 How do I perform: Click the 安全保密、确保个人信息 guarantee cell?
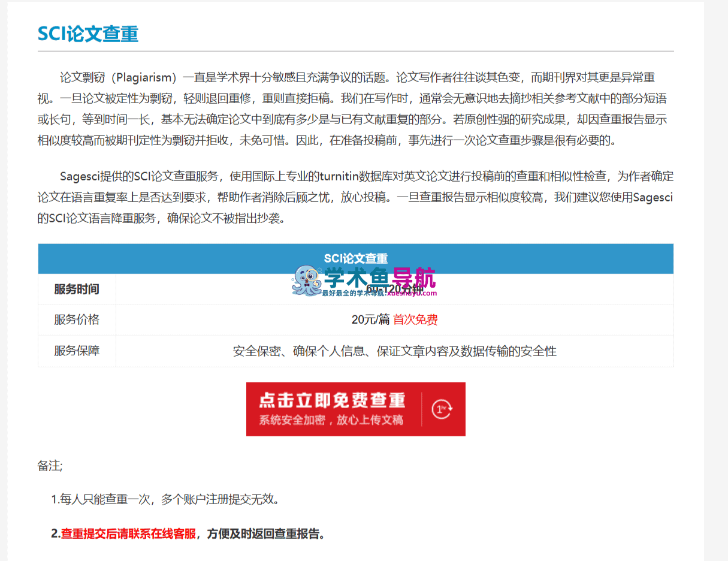[395, 351]
